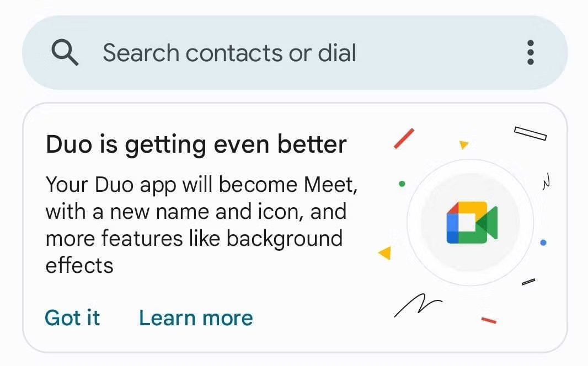Tap the yellow corner of the Meet logo
Viewport: 588px width, 366px height.
[472, 208]
